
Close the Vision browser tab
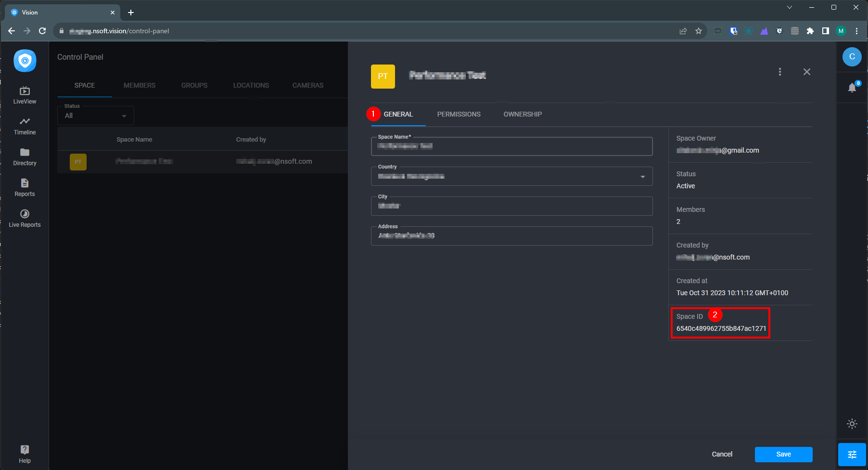(x=113, y=13)
